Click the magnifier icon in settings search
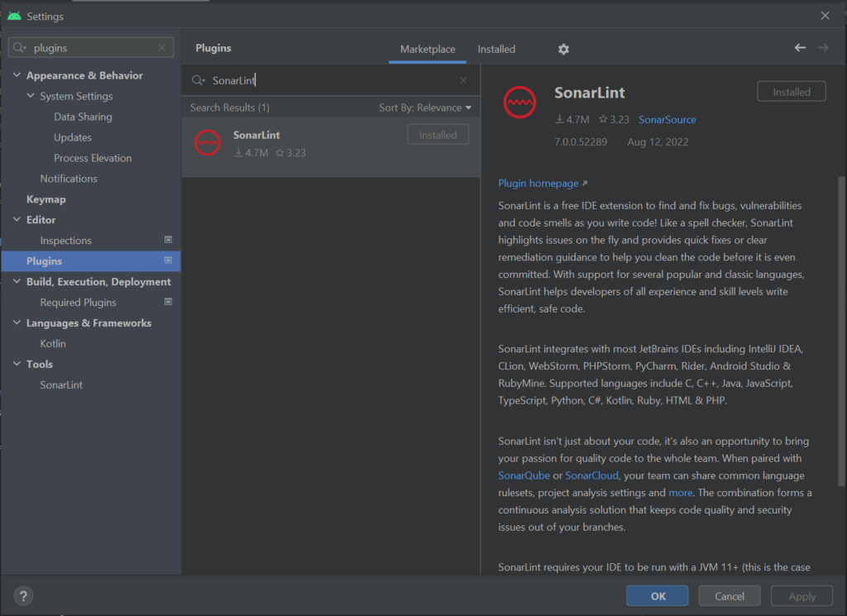847x616 pixels. point(20,48)
